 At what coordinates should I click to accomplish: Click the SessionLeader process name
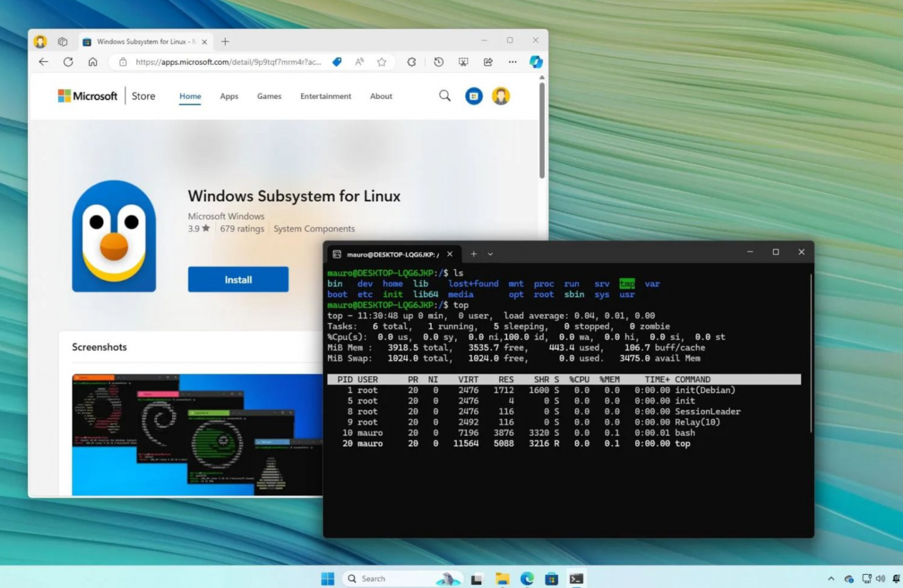[708, 411]
